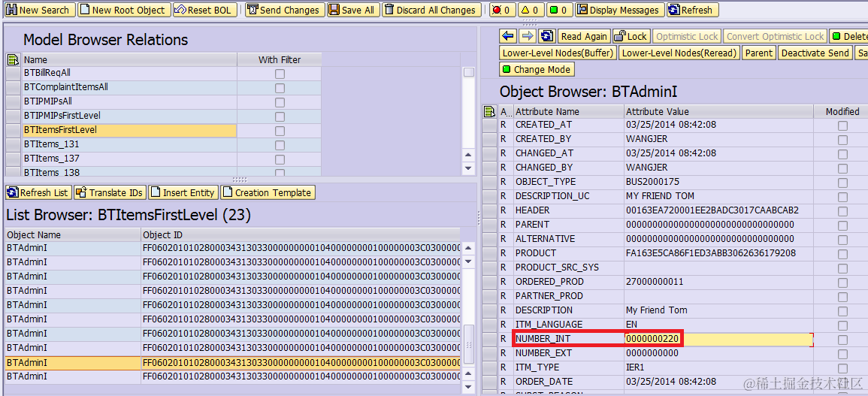This screenshot has height=396, width=868.
Task: Click the Refresh List button
Action: tap(38, 192)
